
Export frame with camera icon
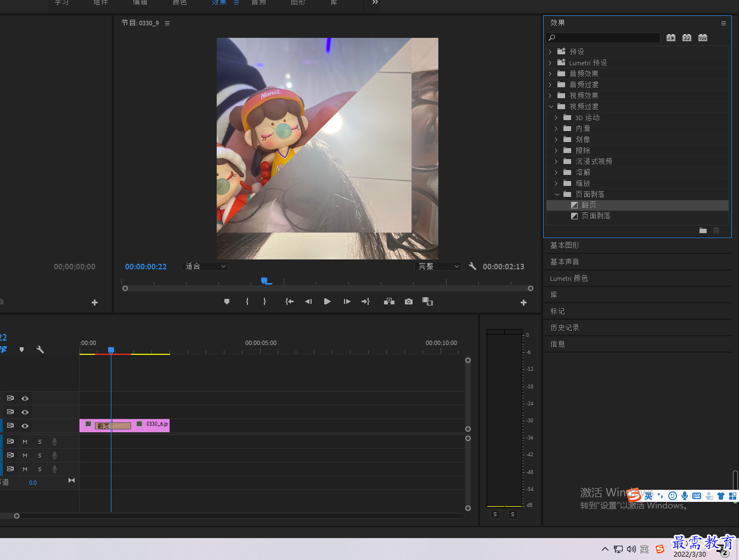pos(409,302)
